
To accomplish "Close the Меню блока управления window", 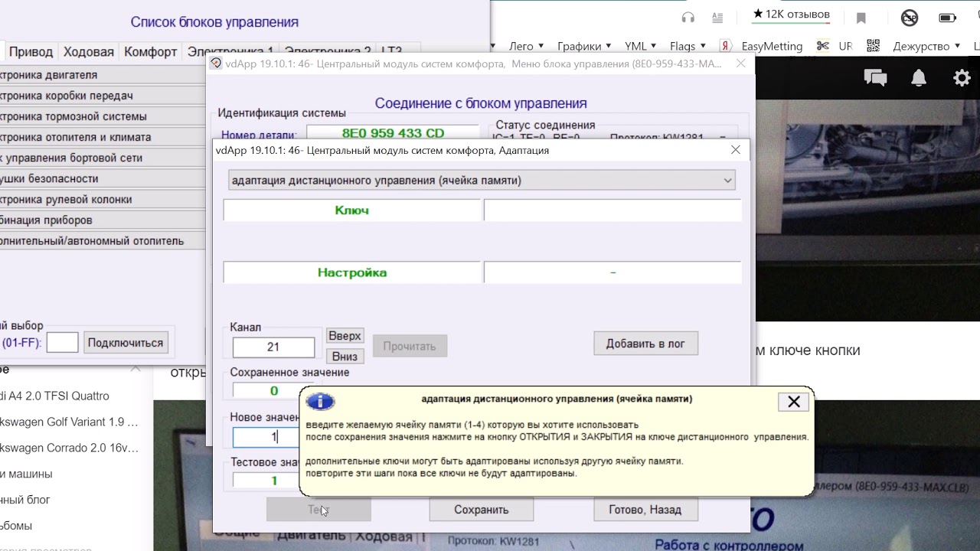I will [740, 64].
